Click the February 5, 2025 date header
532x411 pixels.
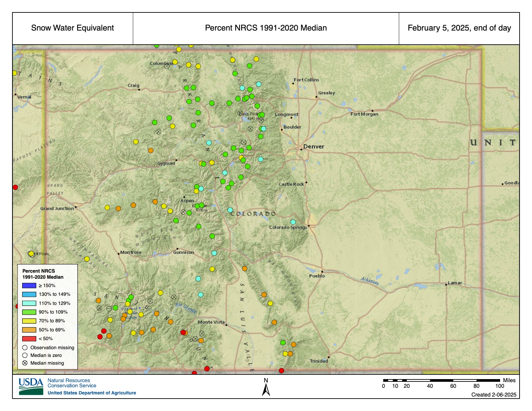[x=459, y=28]
